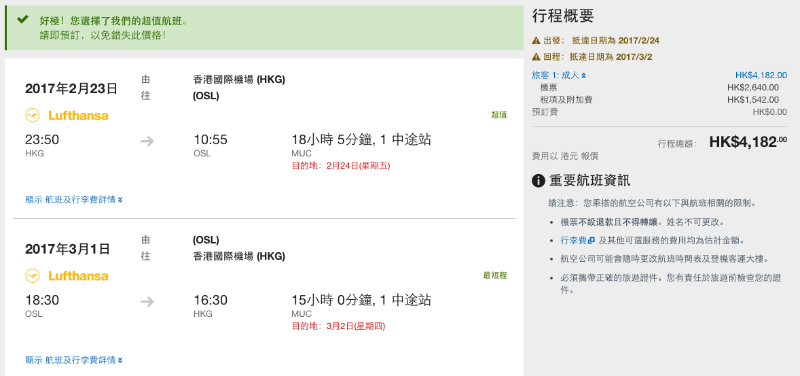
Task: Click the HK$4,182.00 traveler price link
Action: point(761,76)
